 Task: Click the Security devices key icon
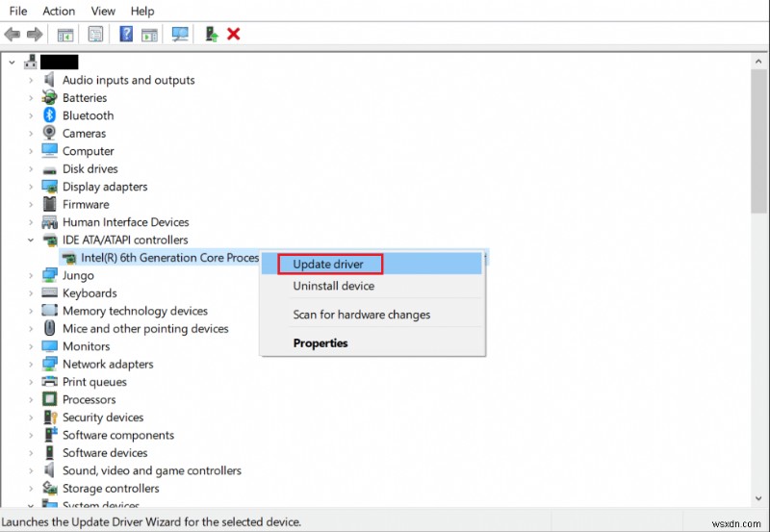(50, 417)
